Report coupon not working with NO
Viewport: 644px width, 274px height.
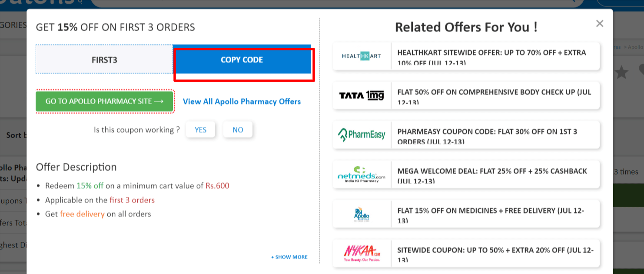[237, 129]
